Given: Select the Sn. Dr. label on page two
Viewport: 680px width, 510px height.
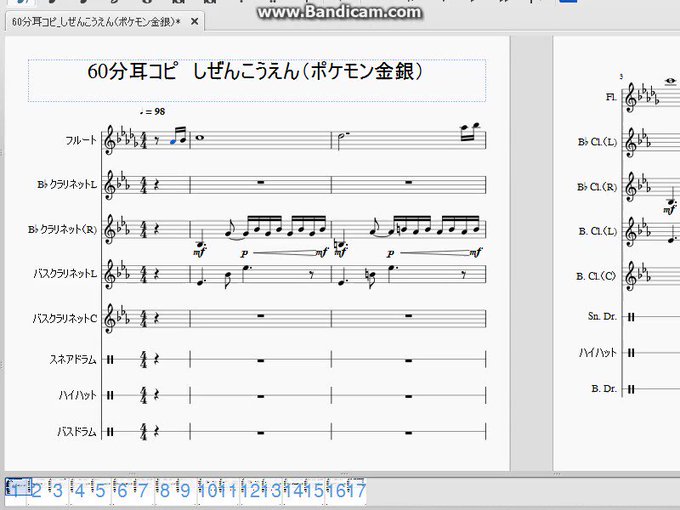Looking at the screenshot, I should coord(602,316).
